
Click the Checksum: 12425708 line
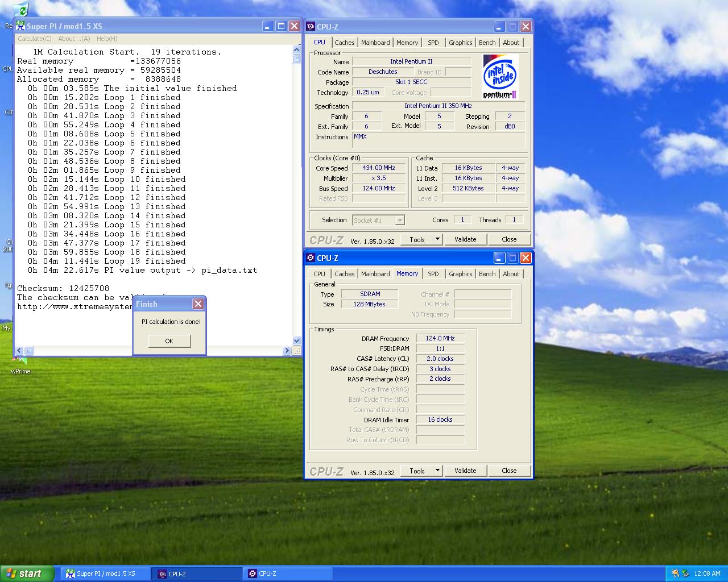point(63,288)
